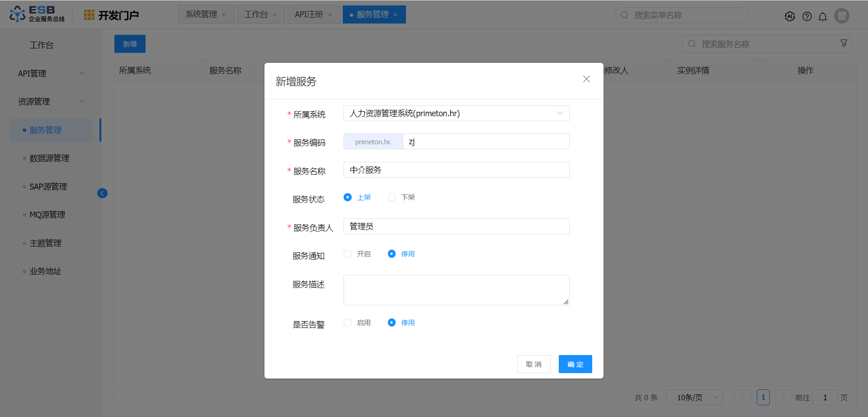Open the 10条/页 page size dropdown
This screenshot has width=868, height=417.
694,398
